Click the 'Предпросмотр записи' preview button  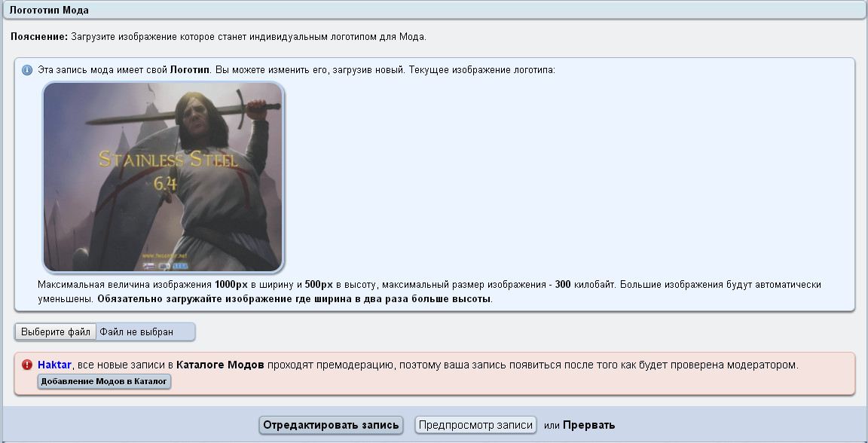coord(475,425)
